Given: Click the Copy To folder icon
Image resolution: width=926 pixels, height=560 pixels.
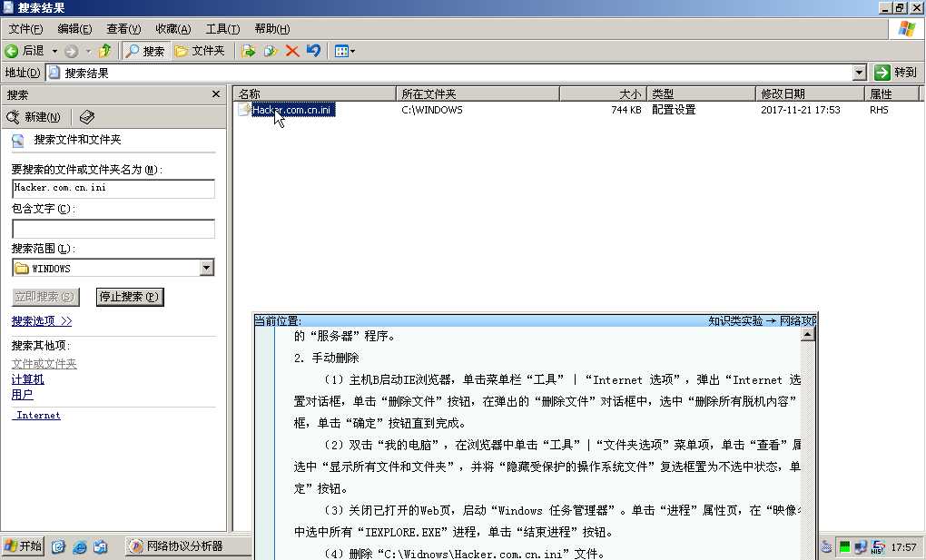Looking at the screenshot, I should 271,52.
